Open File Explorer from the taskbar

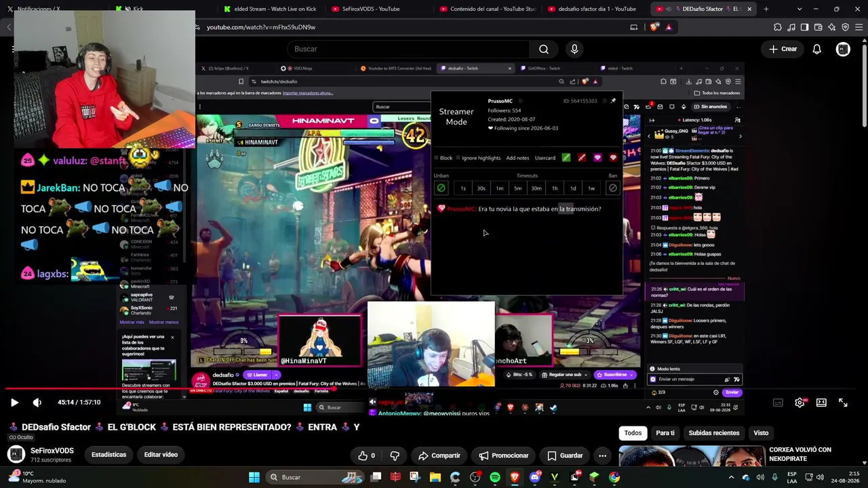click(x=435, y=477)
